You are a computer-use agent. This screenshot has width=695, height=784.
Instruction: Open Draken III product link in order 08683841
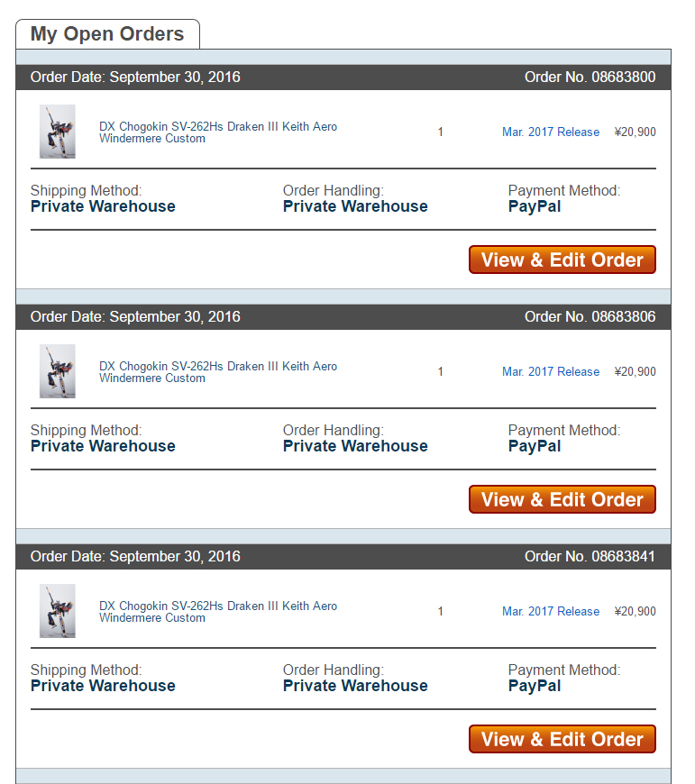coord(218,612)
